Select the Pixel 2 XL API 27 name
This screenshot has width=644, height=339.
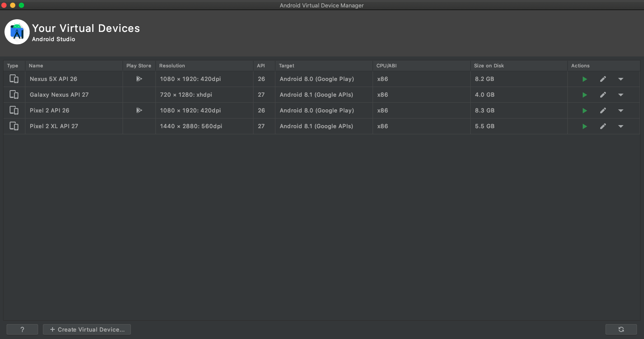click(x=54, y=126)
